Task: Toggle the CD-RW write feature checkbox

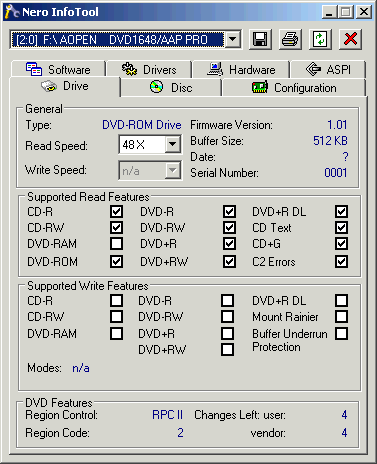Action: coord(116,316)
